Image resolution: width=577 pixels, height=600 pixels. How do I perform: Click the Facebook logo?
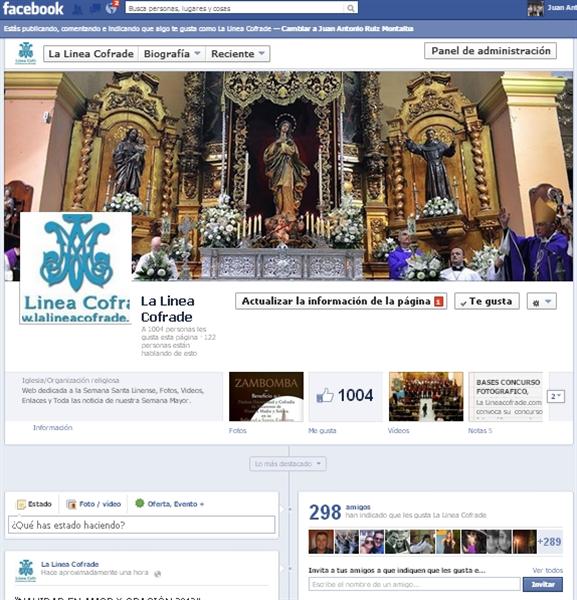[33, 8]
